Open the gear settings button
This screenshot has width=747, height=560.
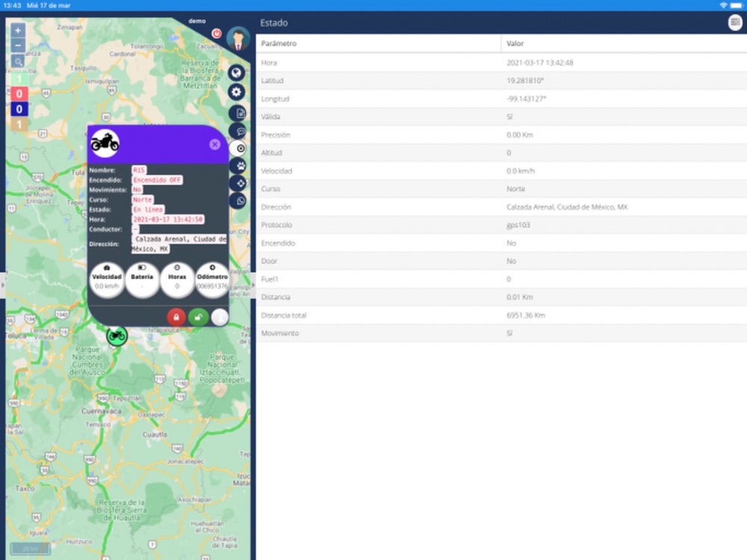(236, 92)
